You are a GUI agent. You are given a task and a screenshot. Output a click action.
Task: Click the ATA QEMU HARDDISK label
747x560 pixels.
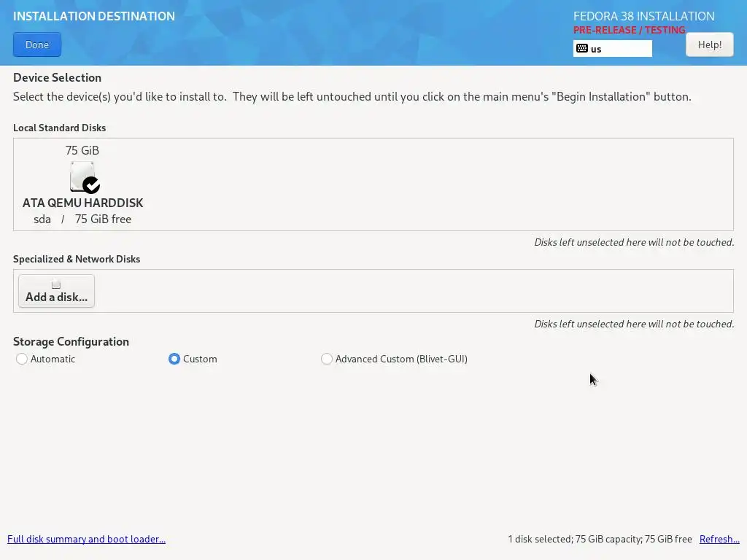(83, 203)
